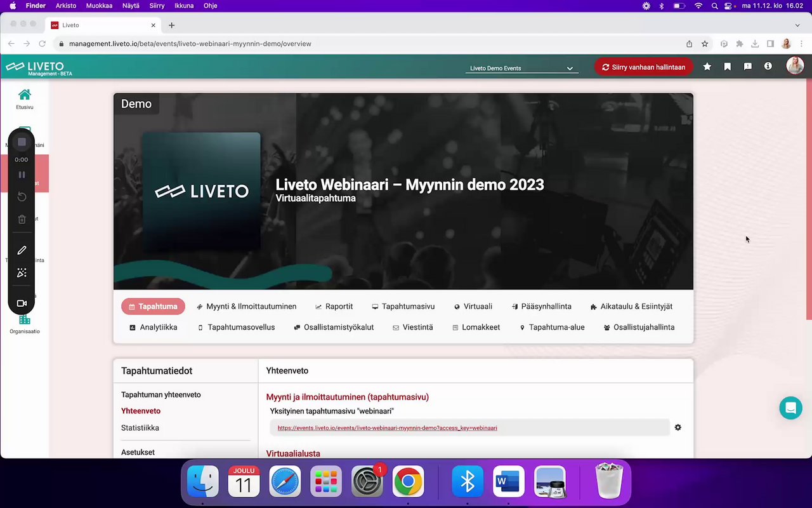Open the events.liveto.io event page link

(387, 428)
